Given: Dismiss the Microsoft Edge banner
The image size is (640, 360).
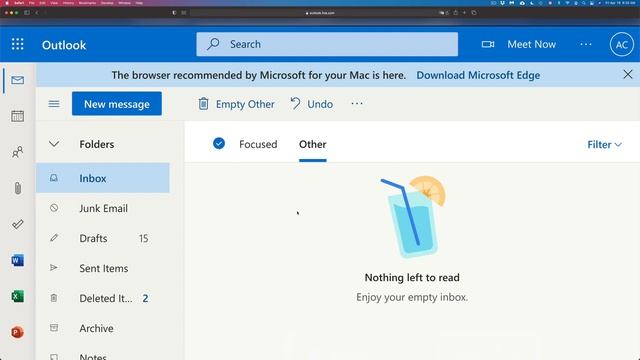Looking at the screenshot, I should [x=628, y=74].
